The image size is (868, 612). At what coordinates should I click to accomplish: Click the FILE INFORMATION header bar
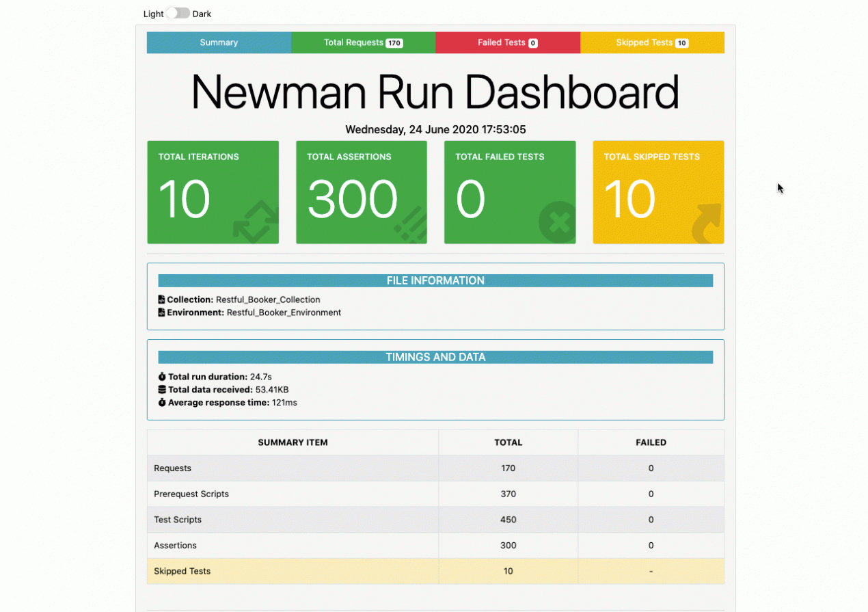(435, 280)
